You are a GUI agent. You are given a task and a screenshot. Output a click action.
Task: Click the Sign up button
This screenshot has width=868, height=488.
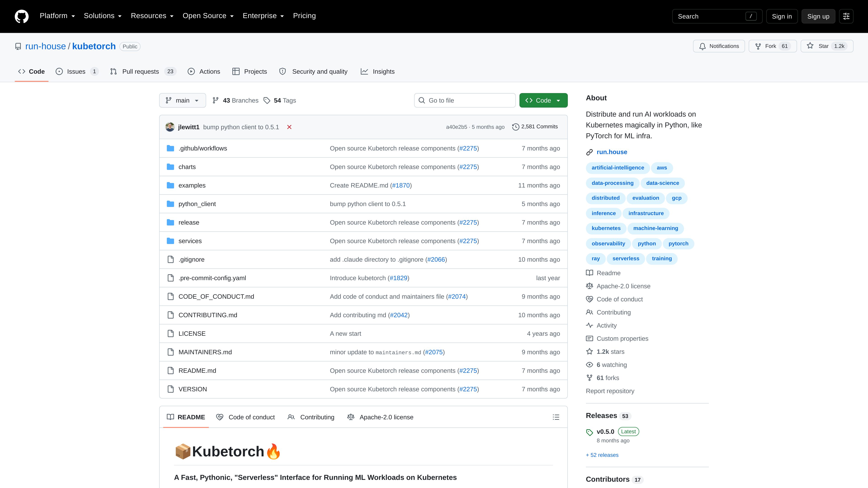(818, 16)
